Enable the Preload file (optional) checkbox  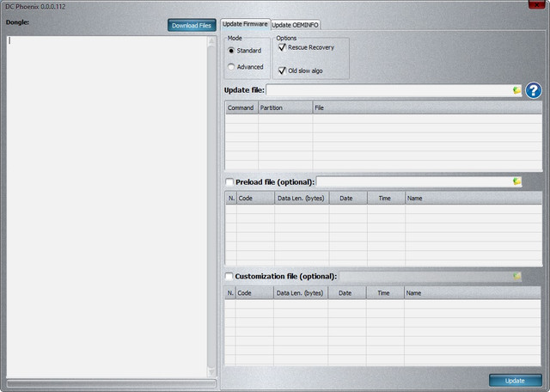pos(229,182)
